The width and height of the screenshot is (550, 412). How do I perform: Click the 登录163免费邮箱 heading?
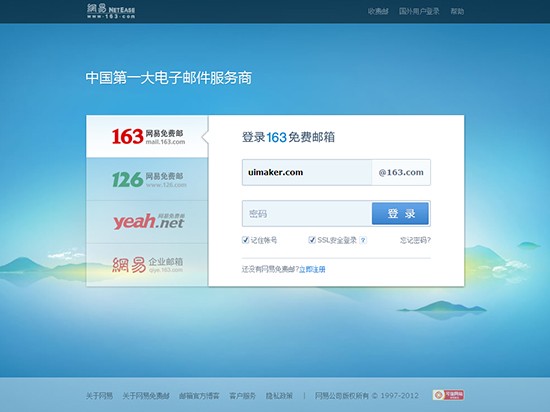coord(288,137)
